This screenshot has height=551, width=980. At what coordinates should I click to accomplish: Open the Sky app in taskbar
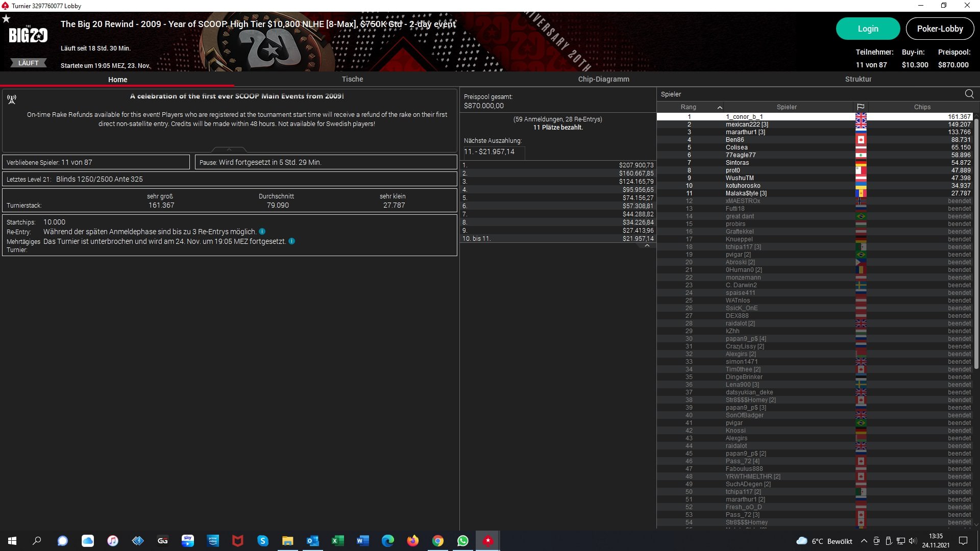pyautogui.click(x=188, y=541)
